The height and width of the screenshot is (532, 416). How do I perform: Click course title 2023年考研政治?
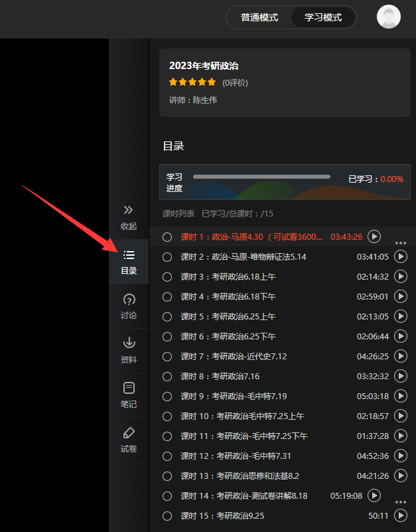coord(204,66)
